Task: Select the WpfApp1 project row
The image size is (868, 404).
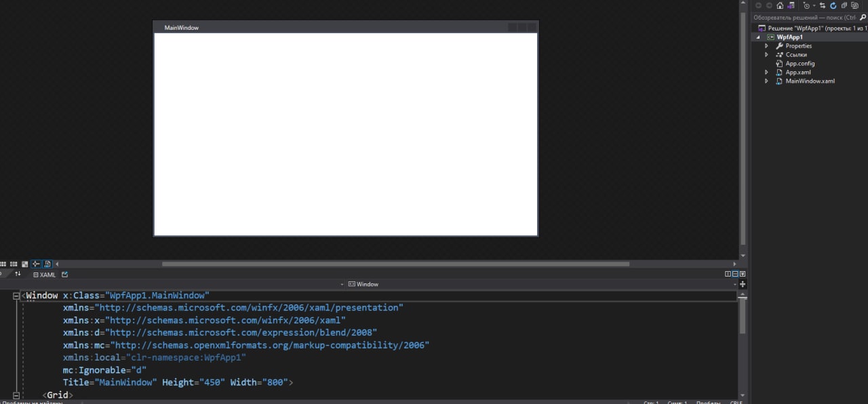Action: click(x=809, y=37)
